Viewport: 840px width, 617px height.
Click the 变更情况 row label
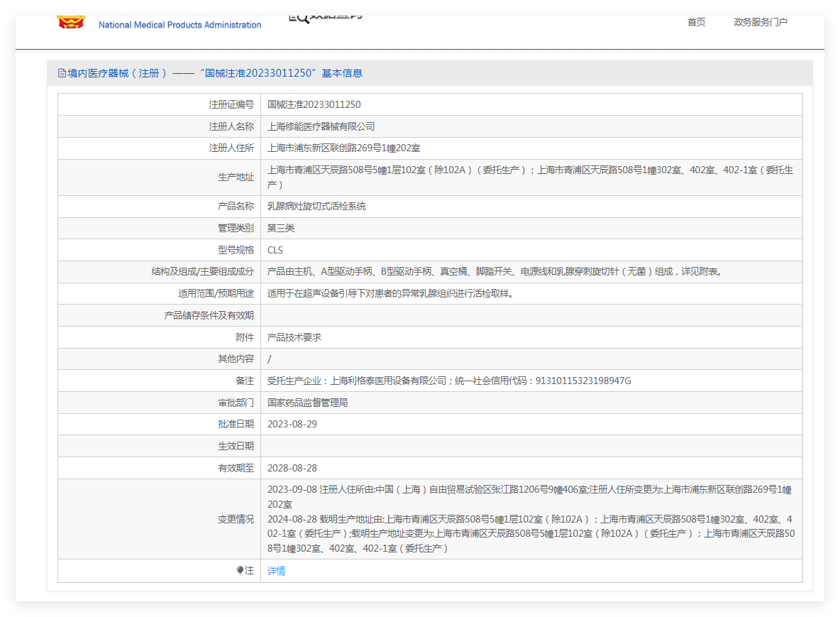tap(236, 519)
